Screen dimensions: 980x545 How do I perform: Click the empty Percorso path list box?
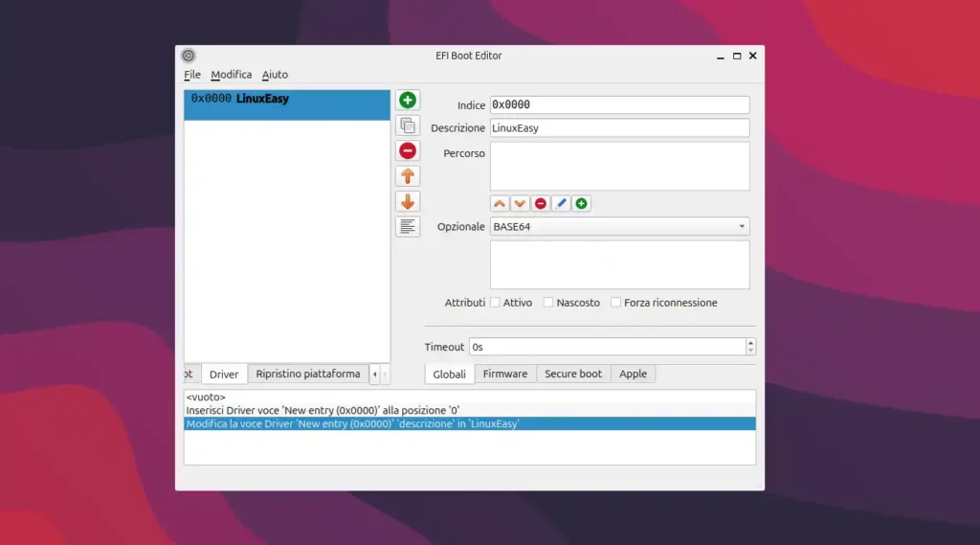(x=619, y=166)
